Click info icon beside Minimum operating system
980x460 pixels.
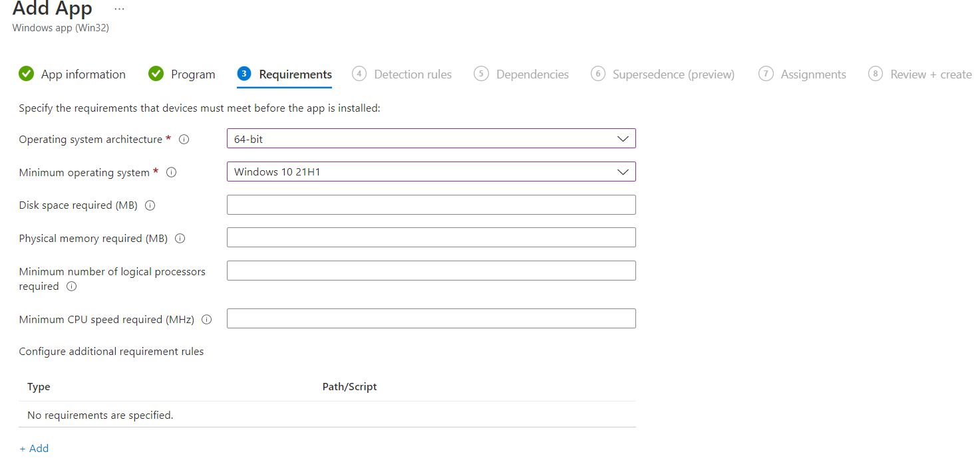point(171,172)
